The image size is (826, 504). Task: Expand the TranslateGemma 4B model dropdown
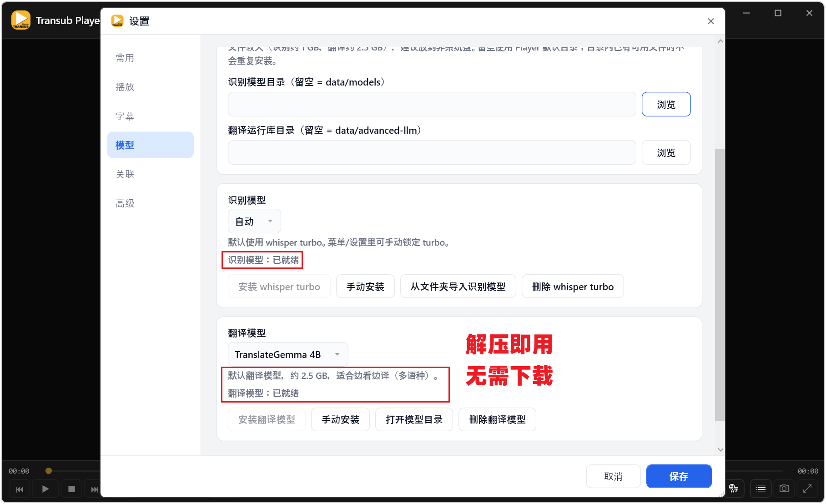(x=288, y=354)
